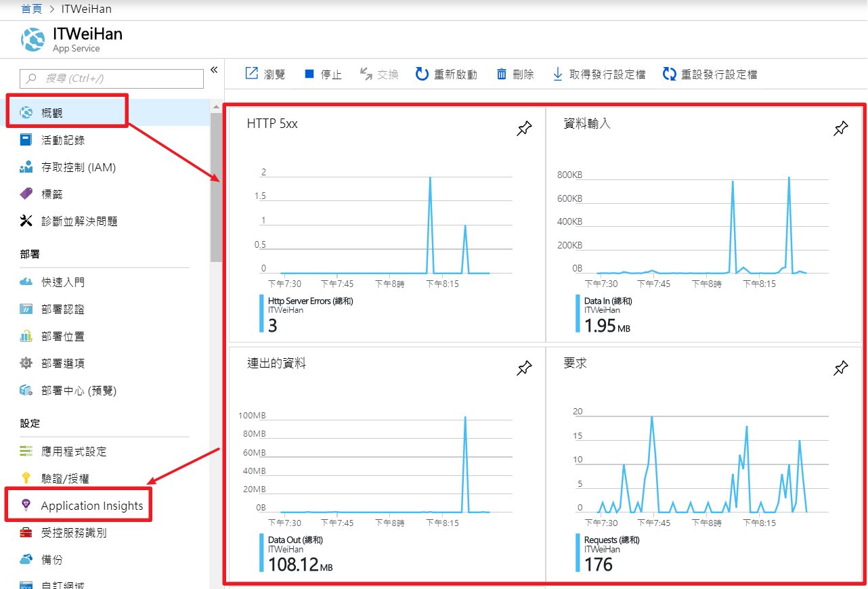The height and width of the screenshot is (589, 868).
Task: Click the 驗證/授權 key icon
Action: point(26,479)
